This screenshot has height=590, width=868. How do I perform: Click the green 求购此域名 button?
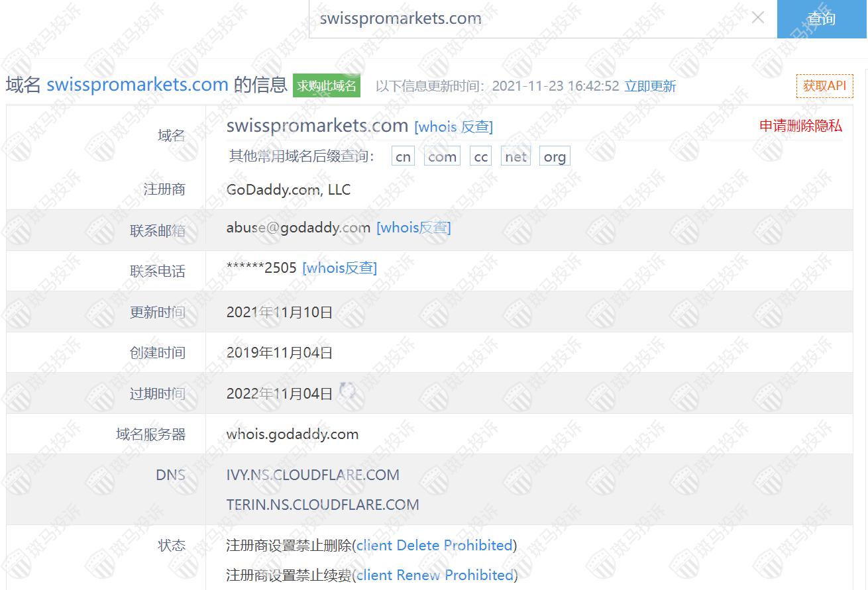click(x=327, y=85)
